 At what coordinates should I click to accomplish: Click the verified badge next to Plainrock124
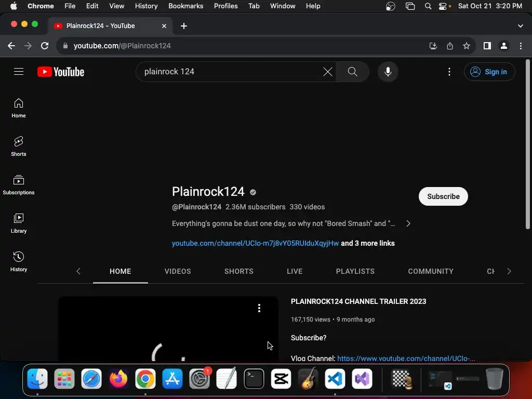253,192
